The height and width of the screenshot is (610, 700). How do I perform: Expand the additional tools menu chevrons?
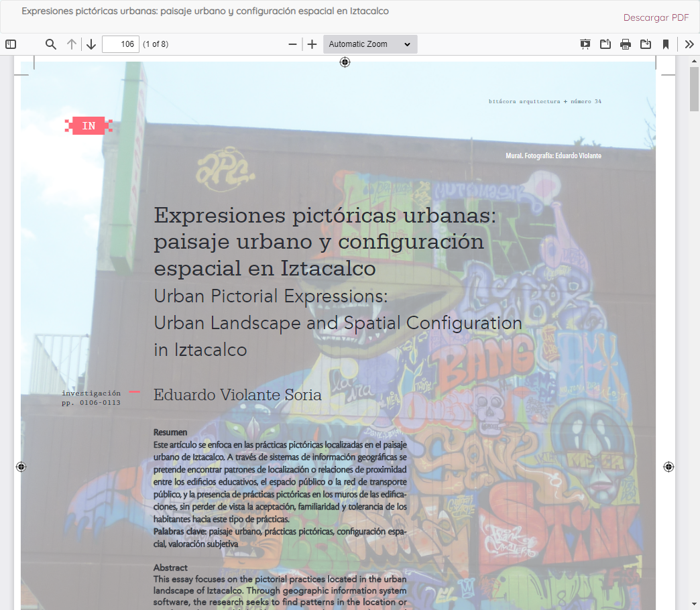(x=689, y=44)
